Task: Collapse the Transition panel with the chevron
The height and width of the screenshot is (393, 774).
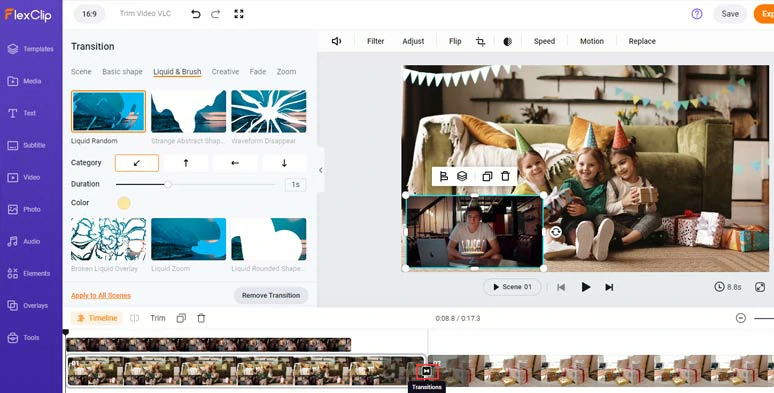Action: 320,170
